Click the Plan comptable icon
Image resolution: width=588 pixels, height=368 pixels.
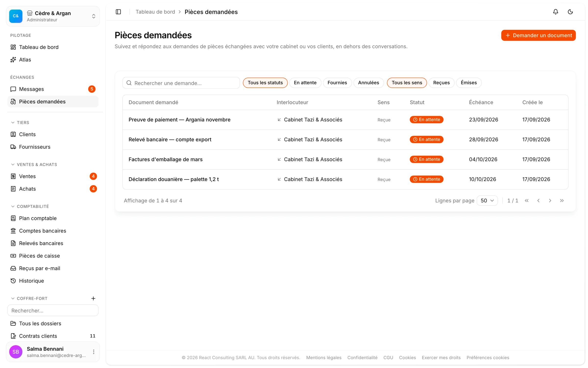pyautogui.click(x=13, y=218)
